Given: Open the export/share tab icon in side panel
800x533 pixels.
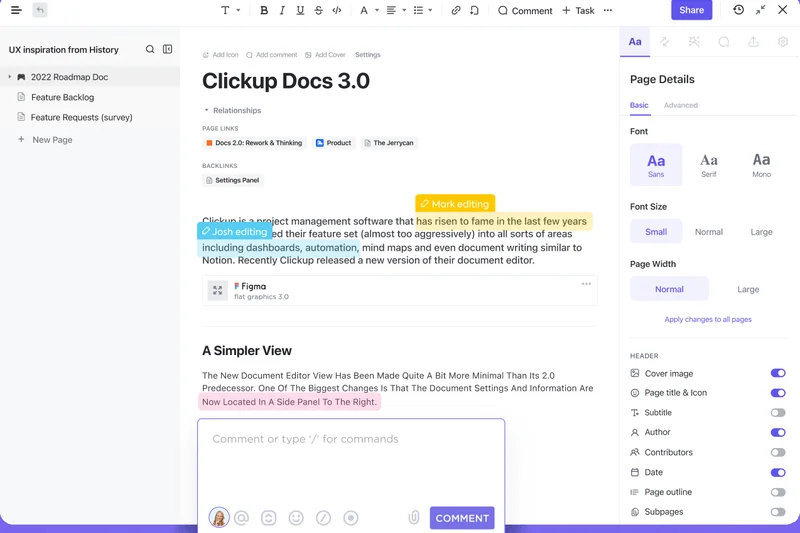Looking at the screenshot, I should [x=753, y=42].
